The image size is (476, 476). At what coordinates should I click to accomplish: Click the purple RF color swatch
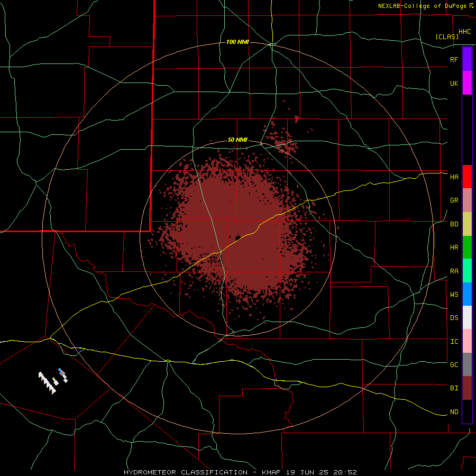[467, 59]
